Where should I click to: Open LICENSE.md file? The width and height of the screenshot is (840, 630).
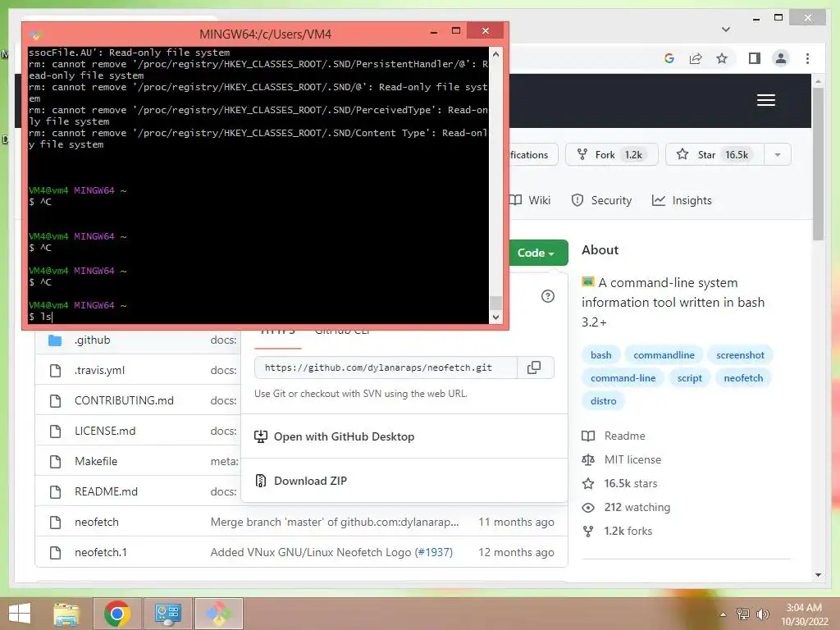105,431
